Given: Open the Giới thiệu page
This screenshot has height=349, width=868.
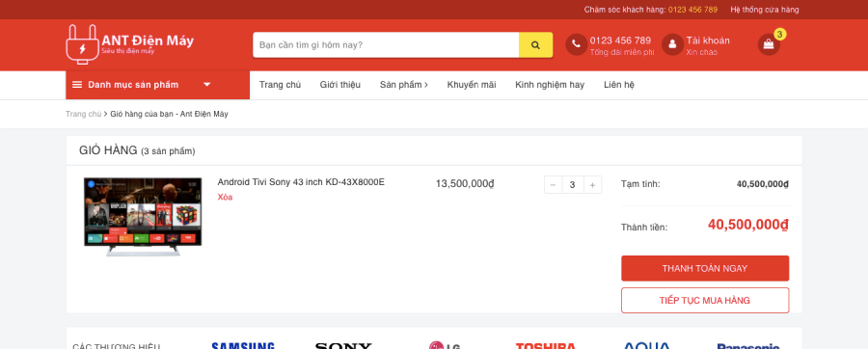Looking at the screenshot, I should tap(339, 85).
